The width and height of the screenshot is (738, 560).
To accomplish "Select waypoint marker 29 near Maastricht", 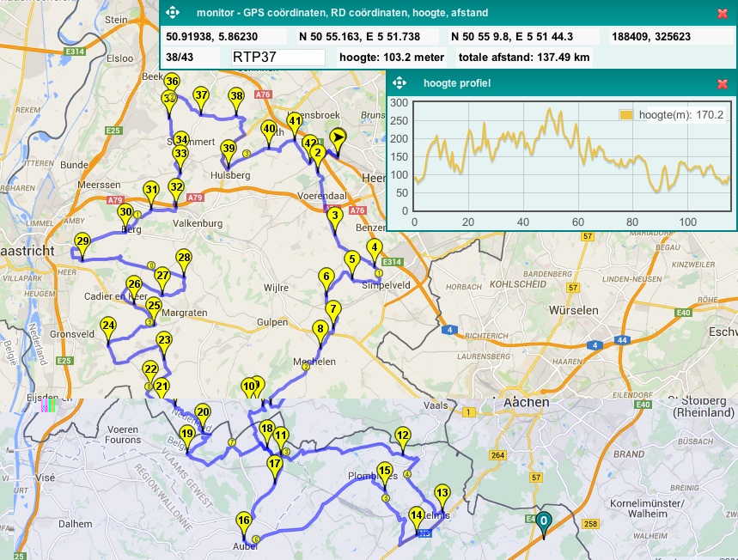I will (x=82, y=243).
